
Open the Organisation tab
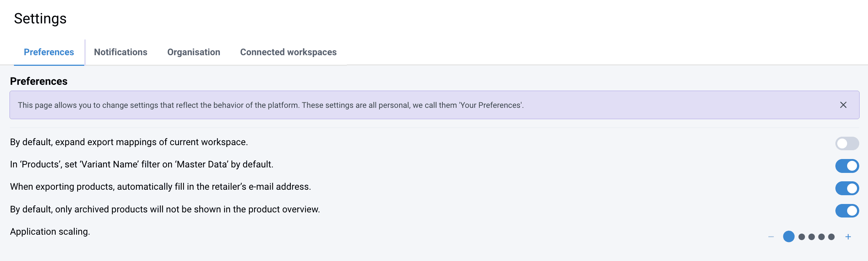(194, 52)
